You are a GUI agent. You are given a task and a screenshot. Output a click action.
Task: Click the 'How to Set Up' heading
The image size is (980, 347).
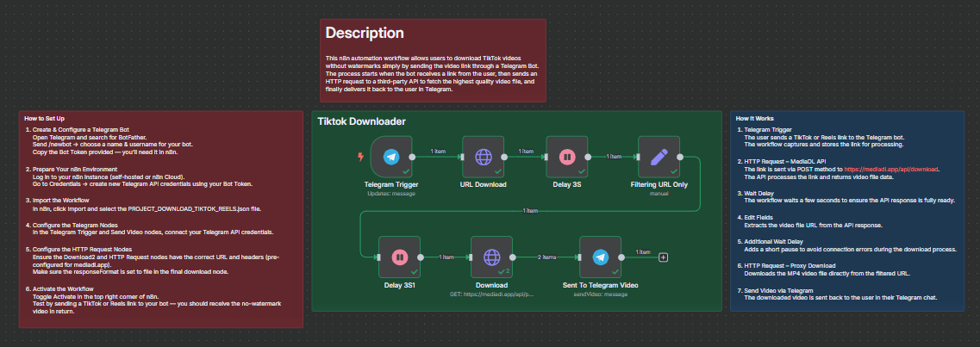44,118
